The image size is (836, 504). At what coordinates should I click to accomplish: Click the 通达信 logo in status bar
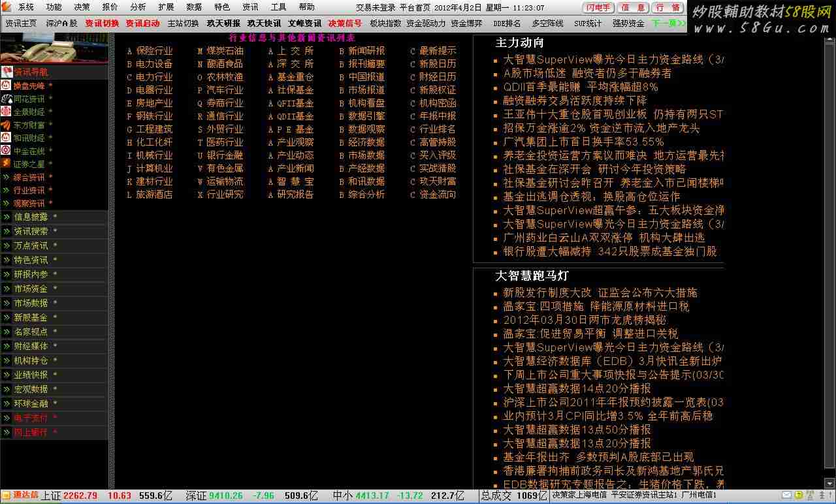(x=20, y=495)
